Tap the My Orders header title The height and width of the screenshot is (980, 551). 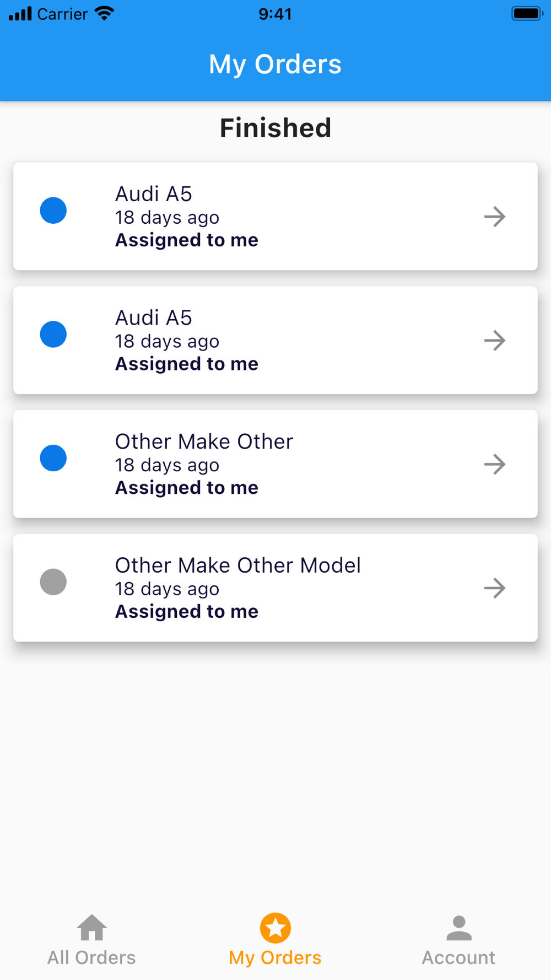[x=275, y=64]
